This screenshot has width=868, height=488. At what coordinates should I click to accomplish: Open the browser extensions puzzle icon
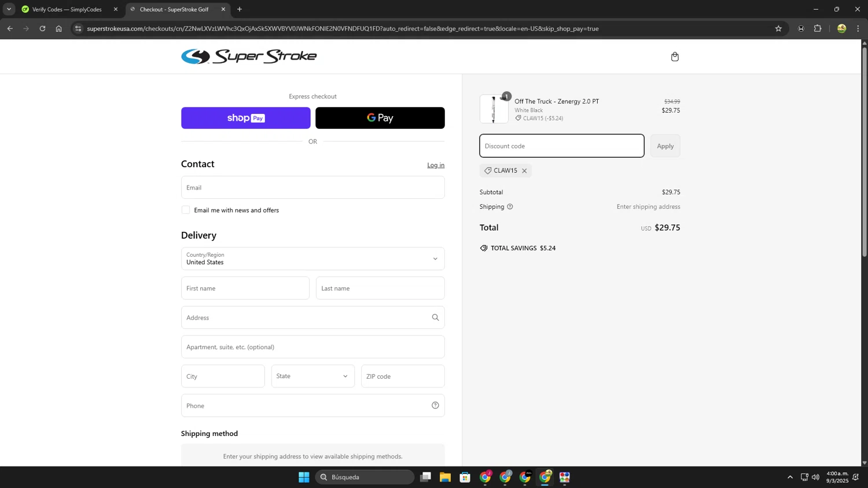(x=818, y=28)
